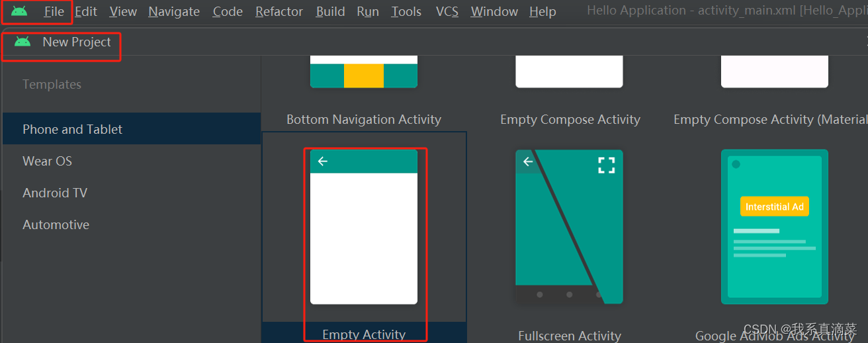868x343 pixels.
Task: Click the New Project dialog title
Action: click(x=77, y=42)
